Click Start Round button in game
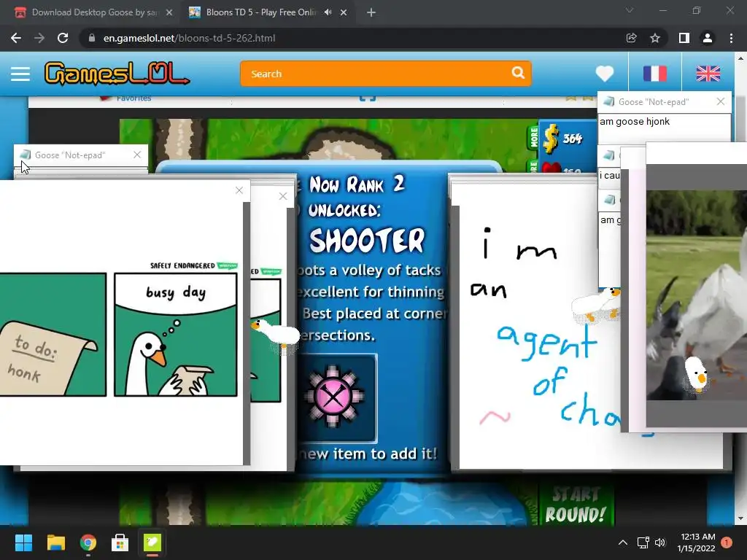747x560 pixels. coord(576,506)
